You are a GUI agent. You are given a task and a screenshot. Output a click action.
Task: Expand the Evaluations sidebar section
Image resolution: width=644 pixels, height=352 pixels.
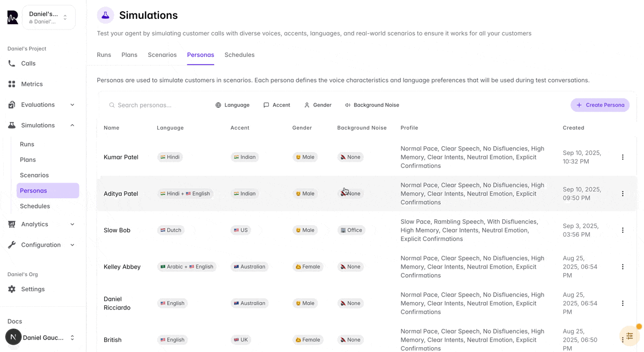click(72, 105)
